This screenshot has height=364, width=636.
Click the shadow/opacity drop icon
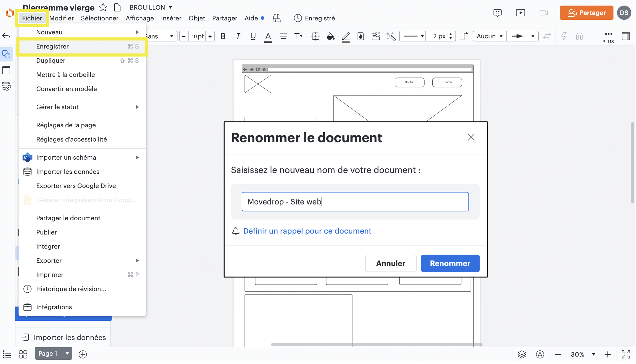[361, 36]
